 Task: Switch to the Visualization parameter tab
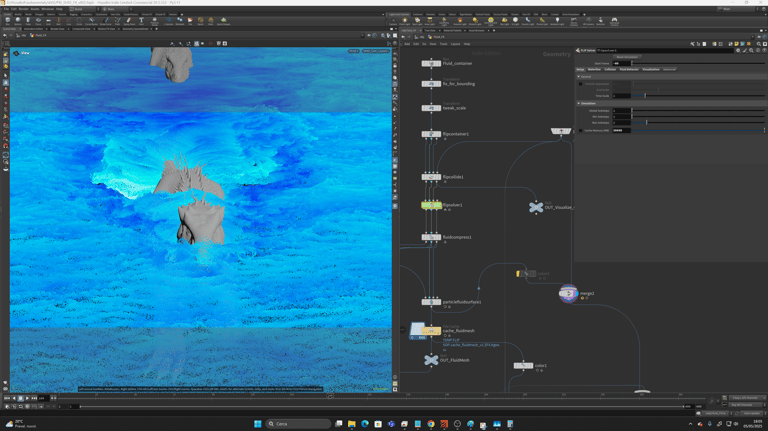(651, 70)
